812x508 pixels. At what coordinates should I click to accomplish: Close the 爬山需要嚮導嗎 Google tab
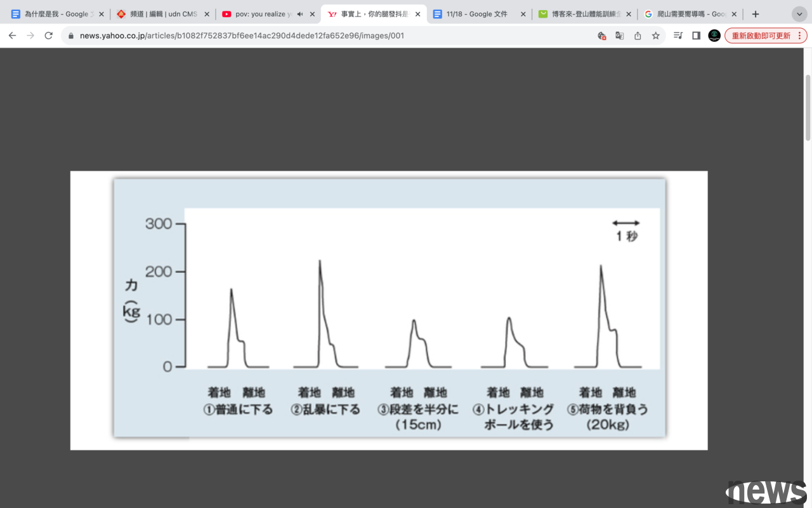[x=734, y=14]
